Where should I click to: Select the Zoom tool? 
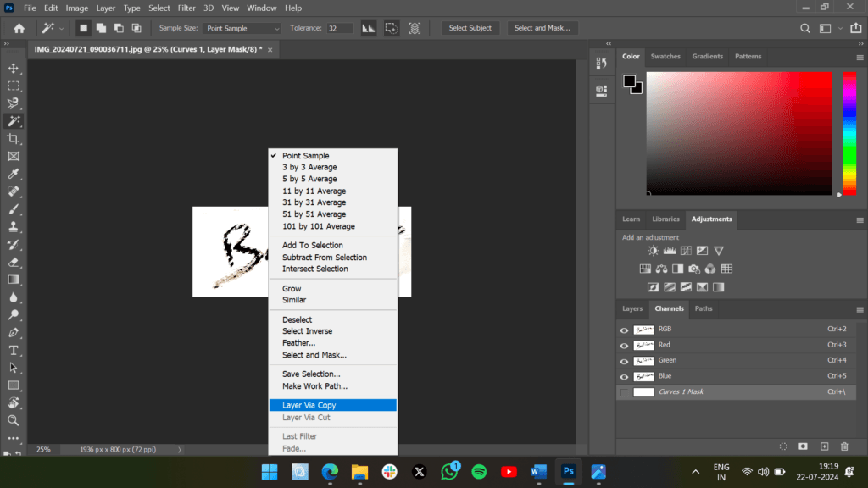(14, 420)
